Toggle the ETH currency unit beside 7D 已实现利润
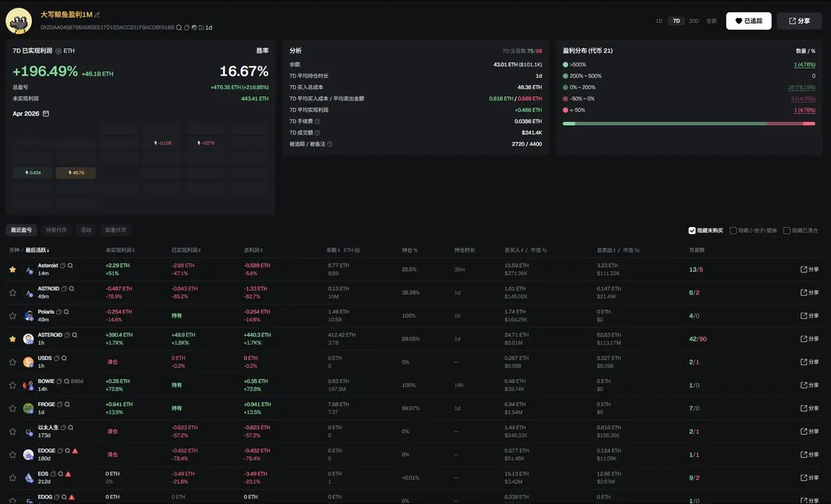Image resolution: width=831 pixels, height=504 pixels. (x=65, y=51)
